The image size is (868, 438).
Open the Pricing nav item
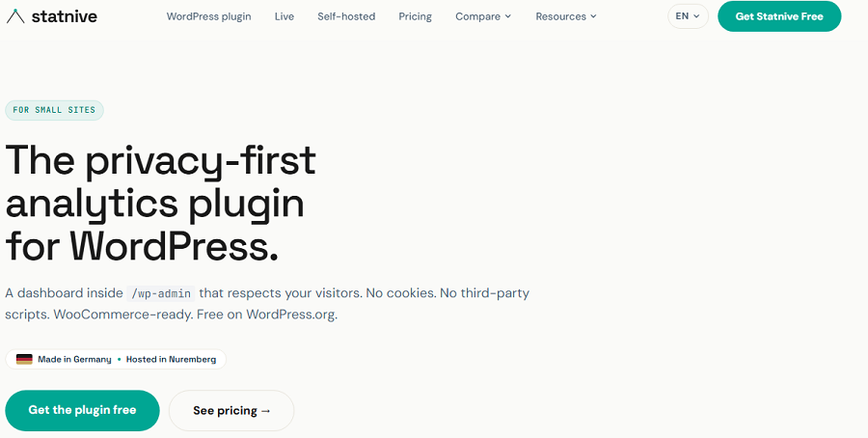point(415,16)
